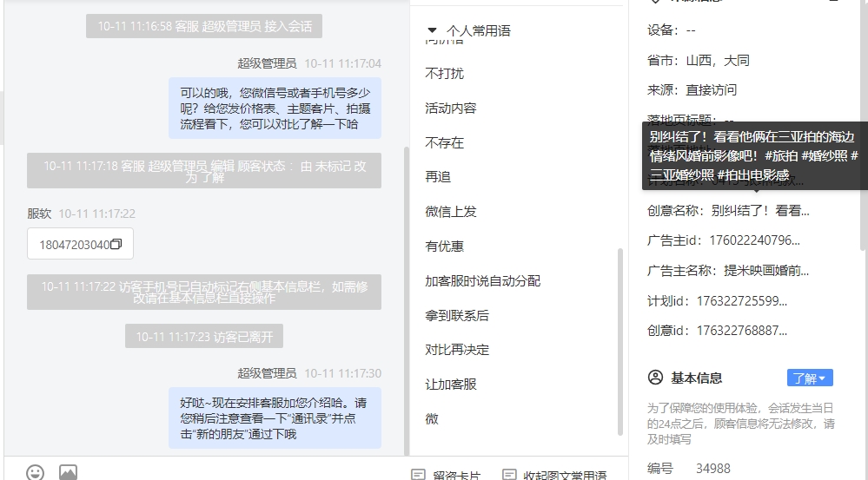Open the image upload icon
The image size is (868, 480).
pyautogui.click(x=68, y=473)
